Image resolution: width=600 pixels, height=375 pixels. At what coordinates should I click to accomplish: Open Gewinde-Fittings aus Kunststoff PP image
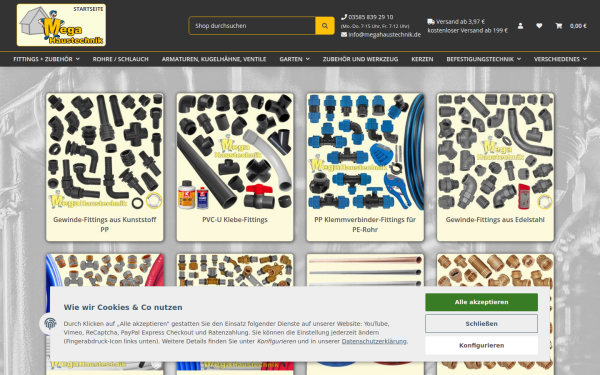click(105, 152)
